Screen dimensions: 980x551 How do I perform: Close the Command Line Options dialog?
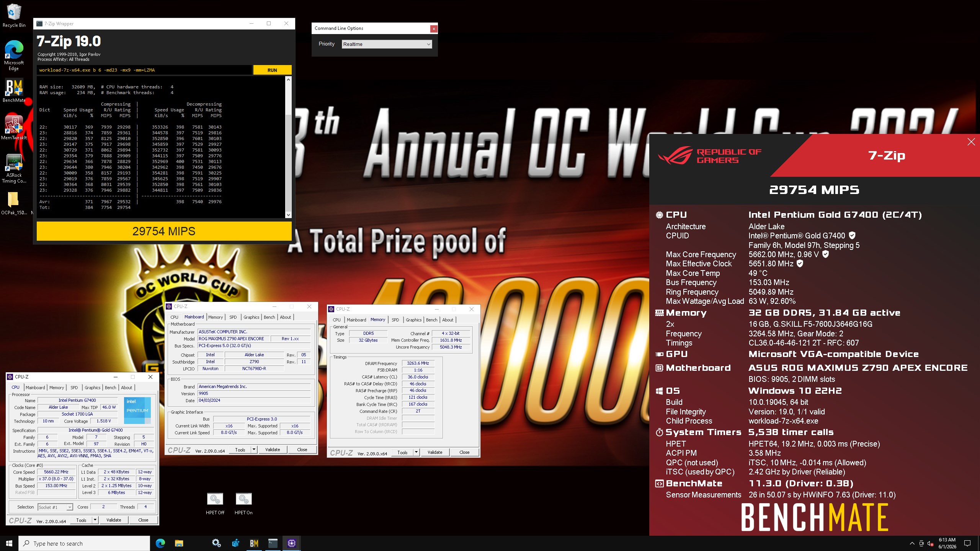pos(433,29)
